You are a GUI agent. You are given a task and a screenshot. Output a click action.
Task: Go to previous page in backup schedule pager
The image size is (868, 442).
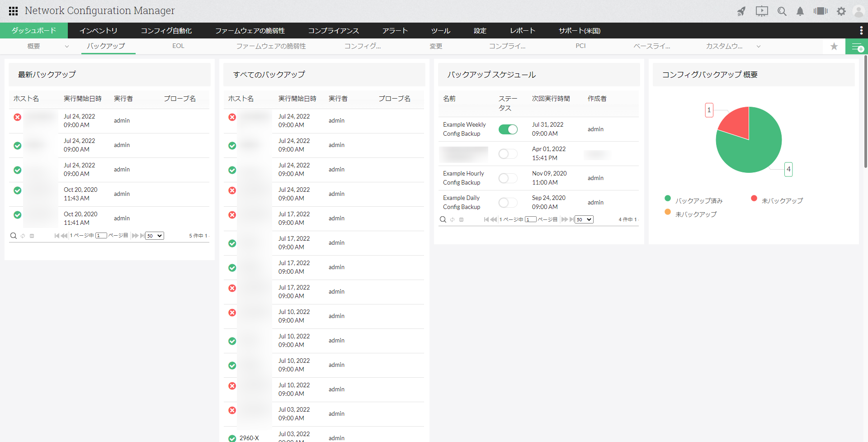(x=494, y=219)
